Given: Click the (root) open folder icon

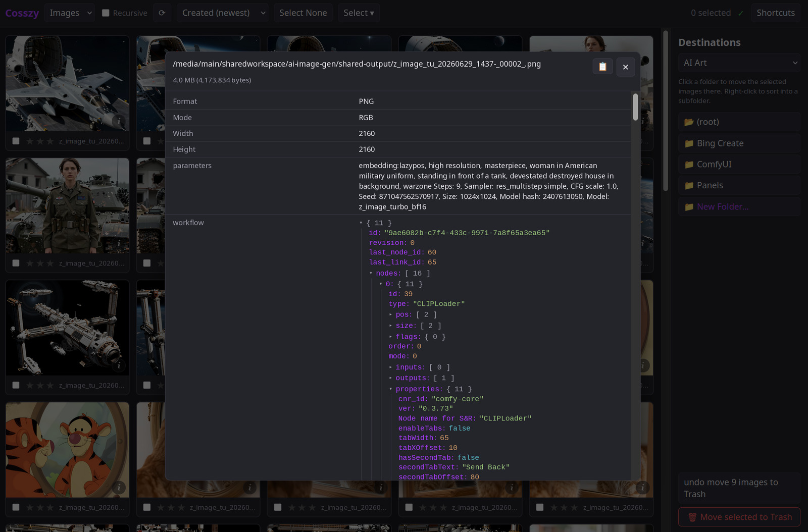Looking at the screenshot, I should (689, 122).
